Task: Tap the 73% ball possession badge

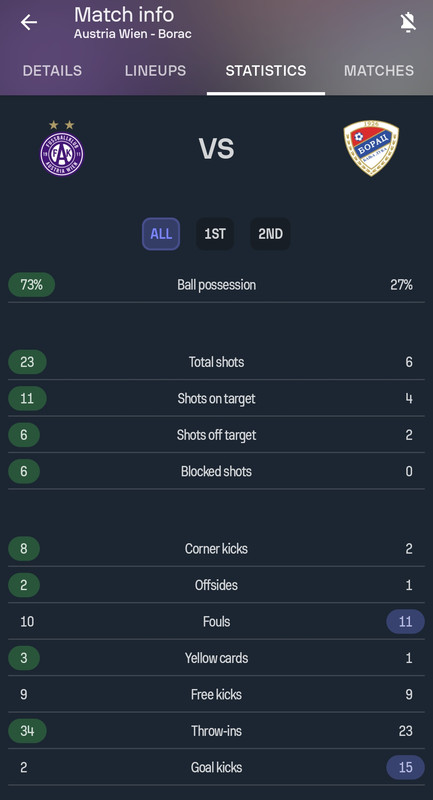Action: (x=32, y=285)
